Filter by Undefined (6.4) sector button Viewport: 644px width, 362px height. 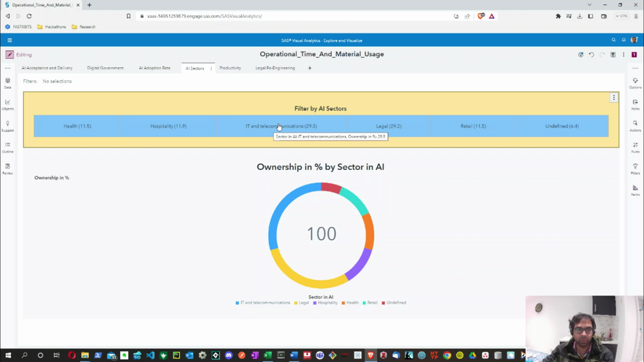562,126
